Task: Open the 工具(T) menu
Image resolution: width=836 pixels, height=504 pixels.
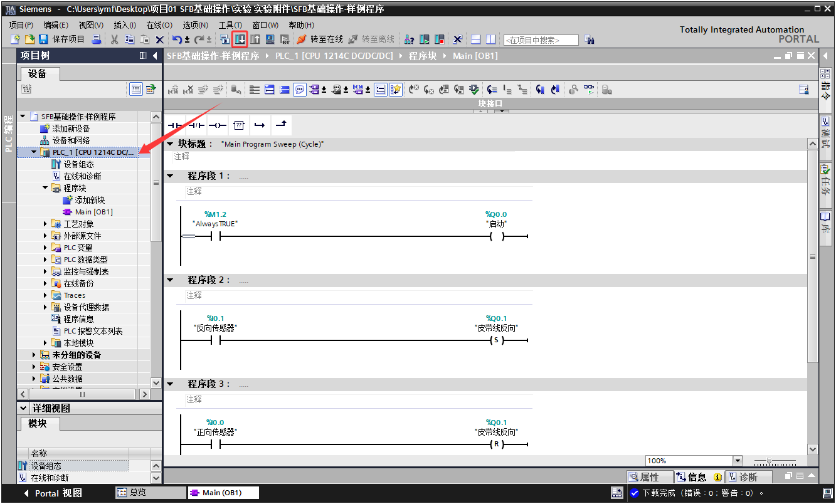Action: click(230, 25)
